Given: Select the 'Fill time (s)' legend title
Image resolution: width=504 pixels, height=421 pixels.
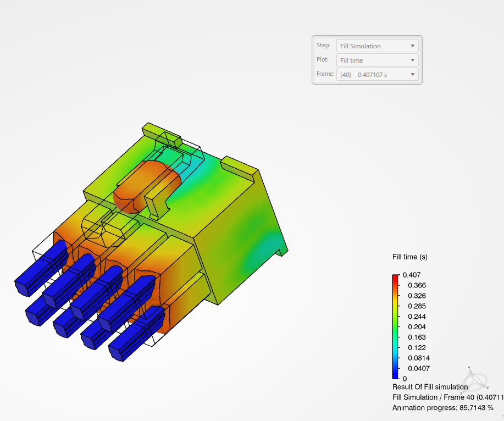Looking at the screenshot, I should [x=410, y=257].
